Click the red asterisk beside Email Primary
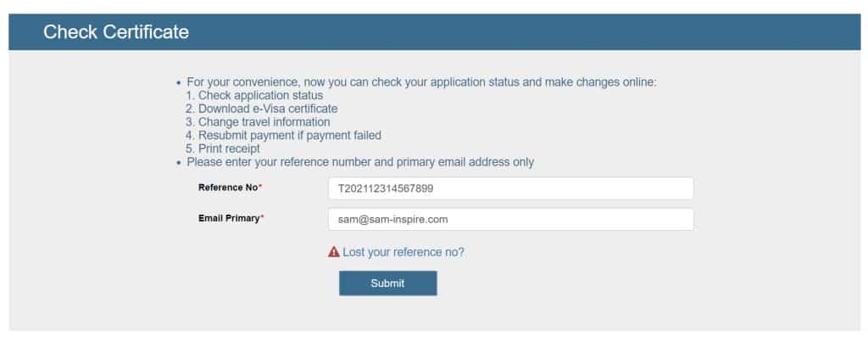 point(263,218)
